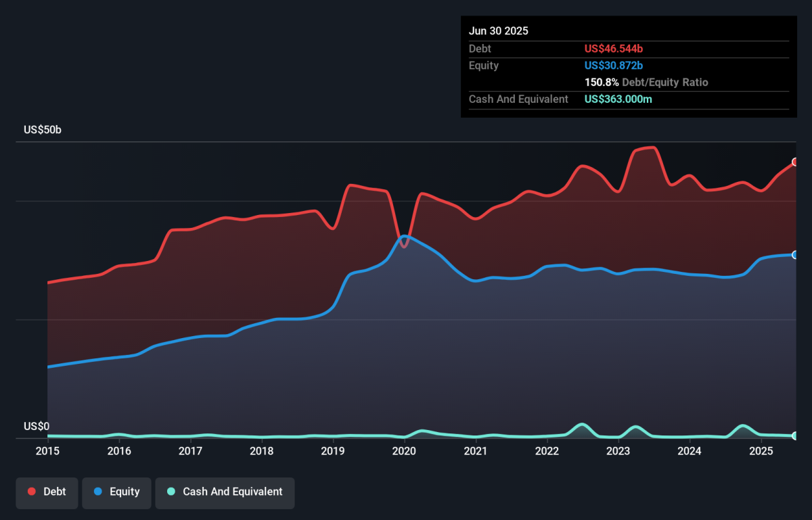812x520 pixels.
Task: Click the red dot in Debt legend
Action: click(32, 492)
